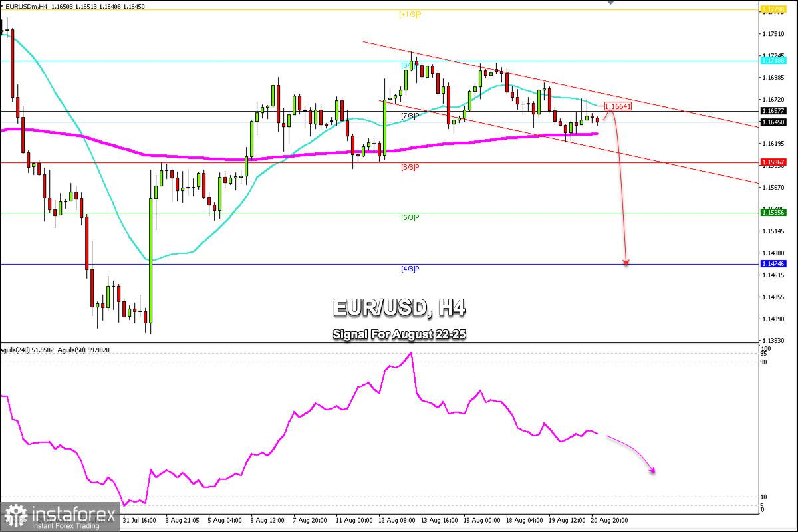Click the 5 Aug 04:00 time label
798x532 pixels.
coord(225,520)
